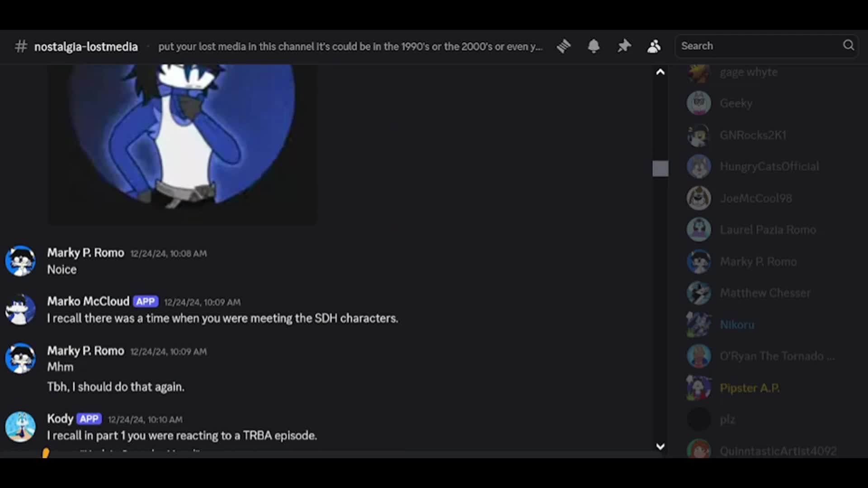Screen dimensions: 868x488
Task: Click the search magnifier icon
Action: click(849, 45)
